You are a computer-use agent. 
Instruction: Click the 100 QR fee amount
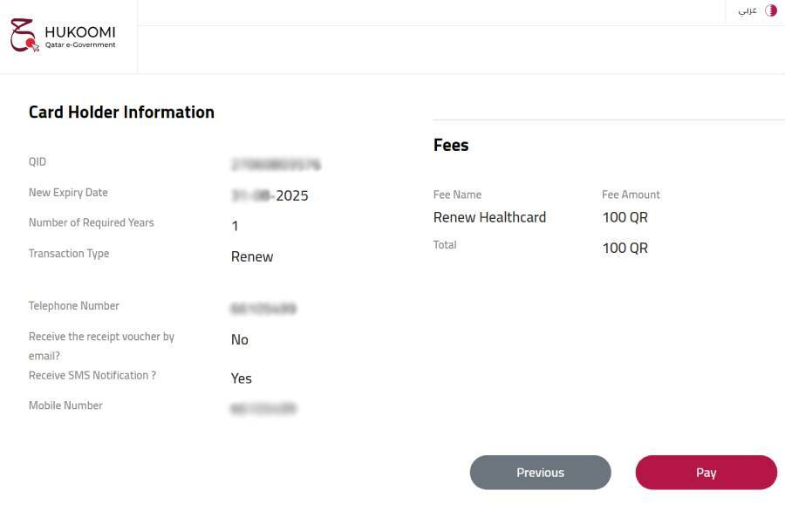pyautogui.click(x=625, y=217)
